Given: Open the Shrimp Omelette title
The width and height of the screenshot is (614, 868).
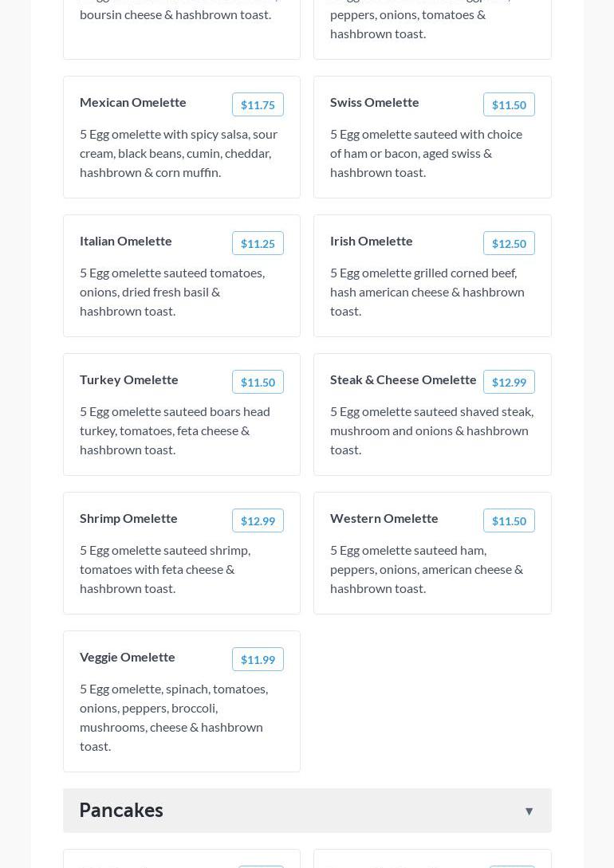Looking at the screenshot, I should (128, 518).
